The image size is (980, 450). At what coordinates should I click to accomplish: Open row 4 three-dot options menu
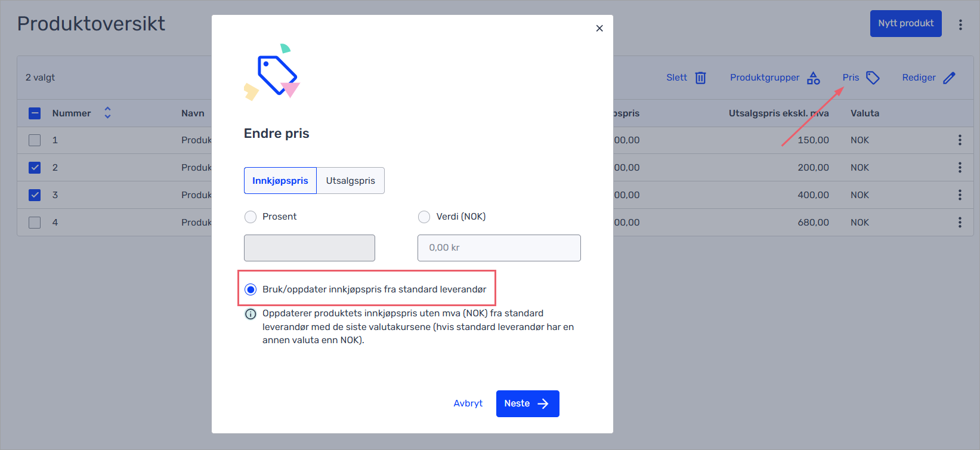960,222
